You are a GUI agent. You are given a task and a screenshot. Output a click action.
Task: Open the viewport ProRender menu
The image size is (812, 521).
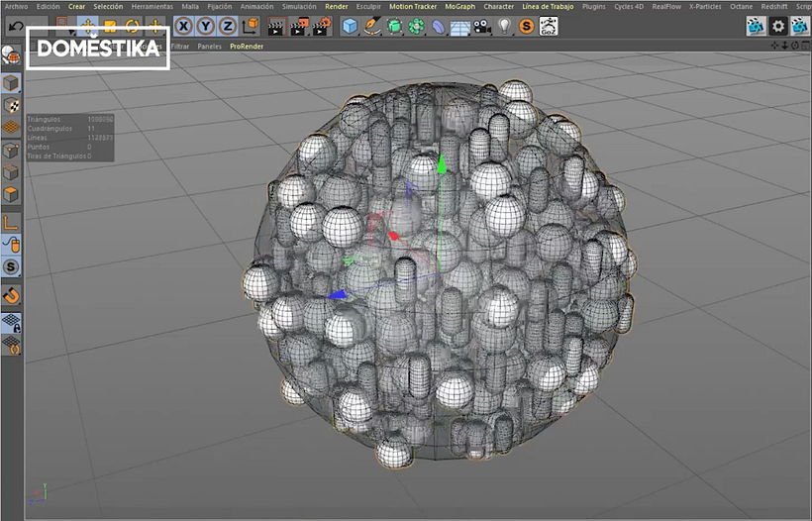pyautogui.click(x=247, y=47)
